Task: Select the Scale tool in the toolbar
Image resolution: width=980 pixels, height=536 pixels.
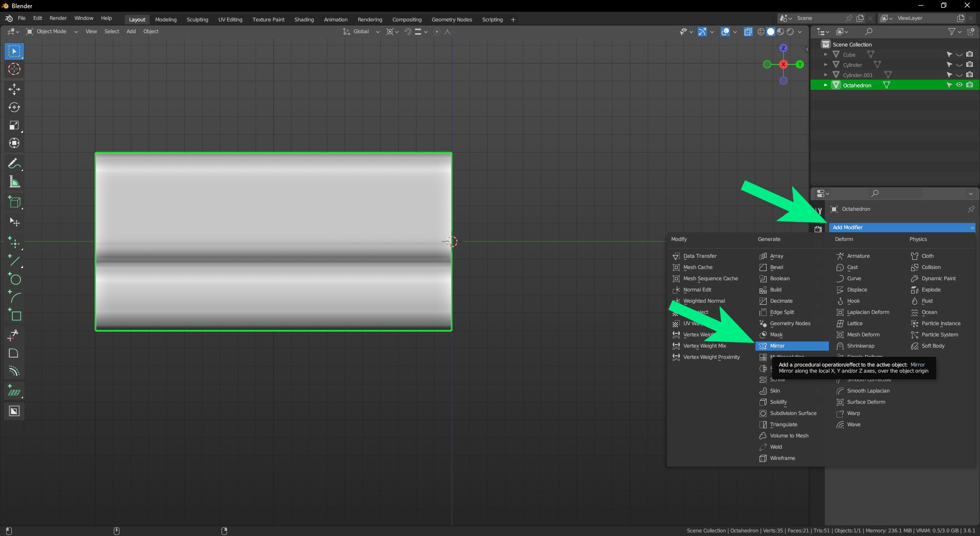Action: (14, 126)
